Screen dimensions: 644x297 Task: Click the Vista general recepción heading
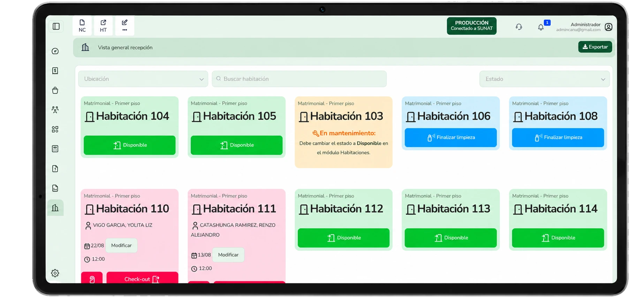pyautogui.click(x=125, y=47)
